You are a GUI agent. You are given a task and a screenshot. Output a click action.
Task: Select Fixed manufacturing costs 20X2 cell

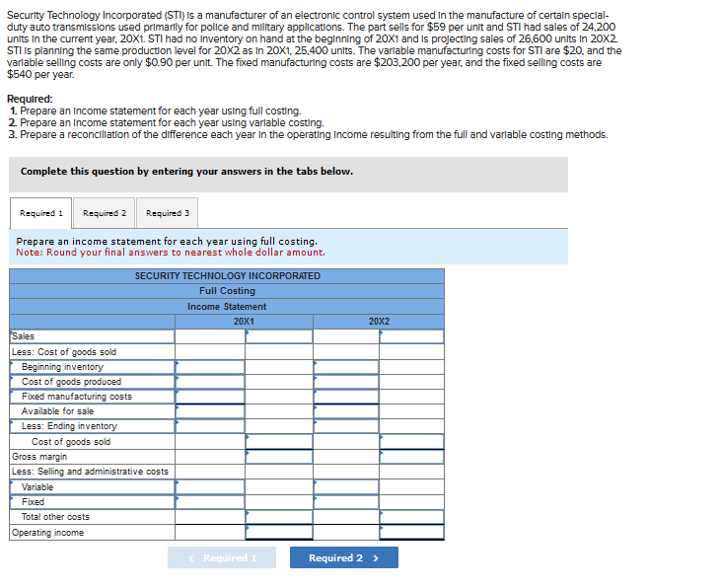pyautogui.click(x=346, y=397)
